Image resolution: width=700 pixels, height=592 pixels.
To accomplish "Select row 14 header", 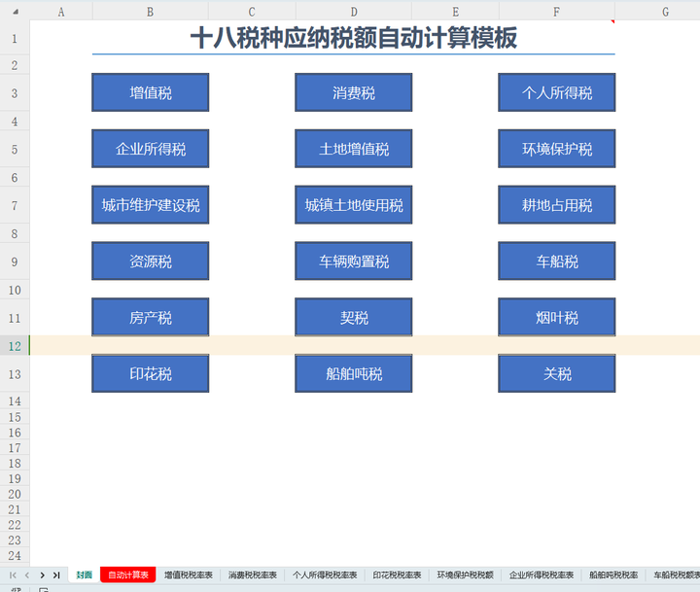I will pos(15,400).
